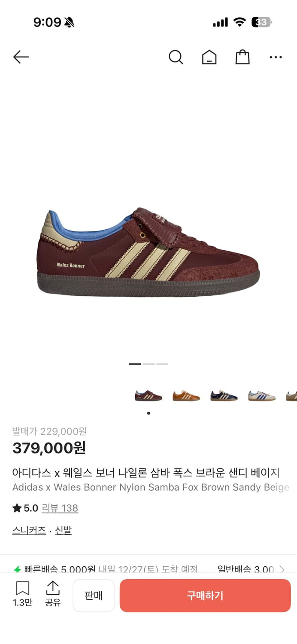Select the orange Samba colorway thumbnail
The height and width of the screenshot is (644, 297).
click(186, 395)
